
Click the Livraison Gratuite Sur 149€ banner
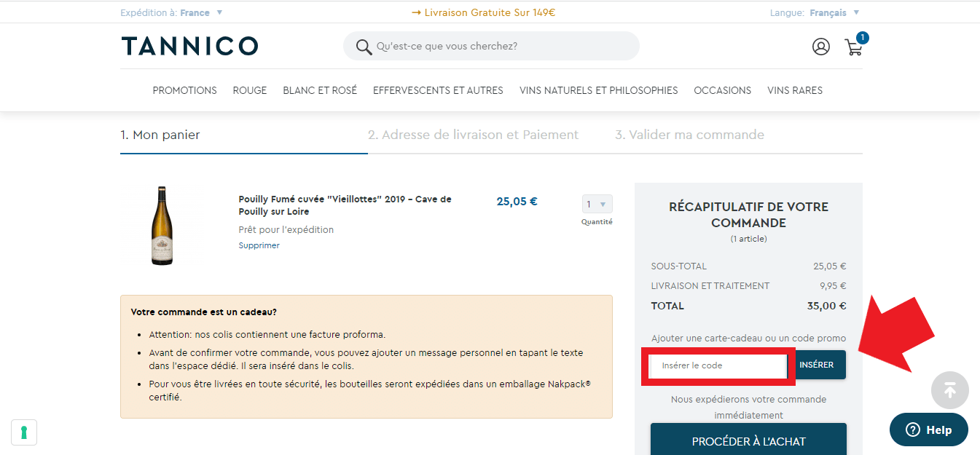point(483,12)
